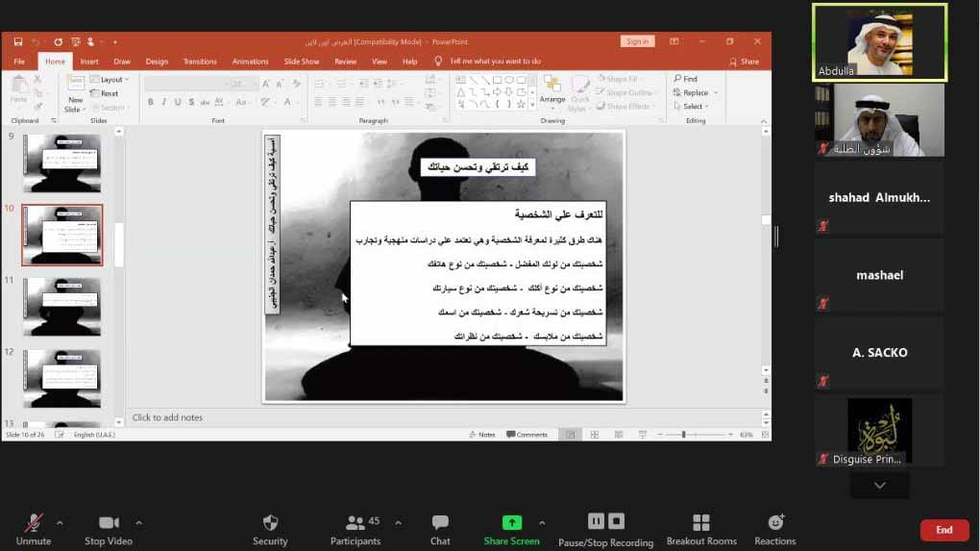Click to add notes area
Viewport: 980px width, 551px height.
[x=167, y=417]
